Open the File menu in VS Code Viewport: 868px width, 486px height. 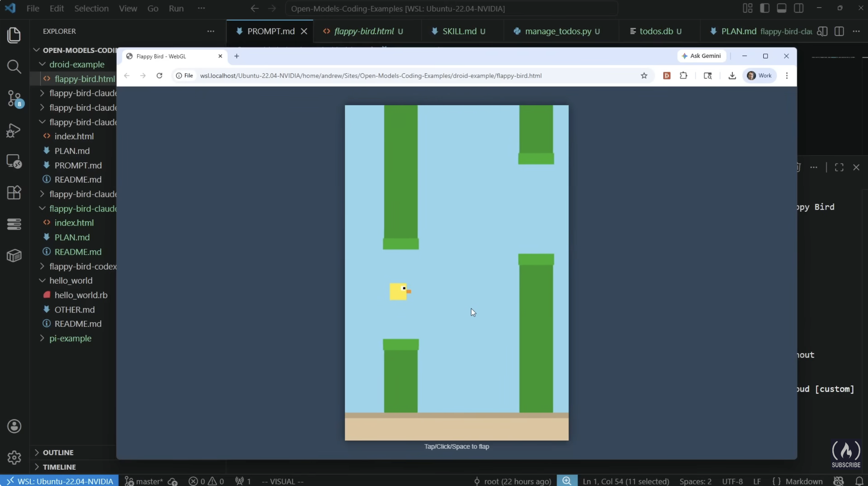[x=33, y=8]
